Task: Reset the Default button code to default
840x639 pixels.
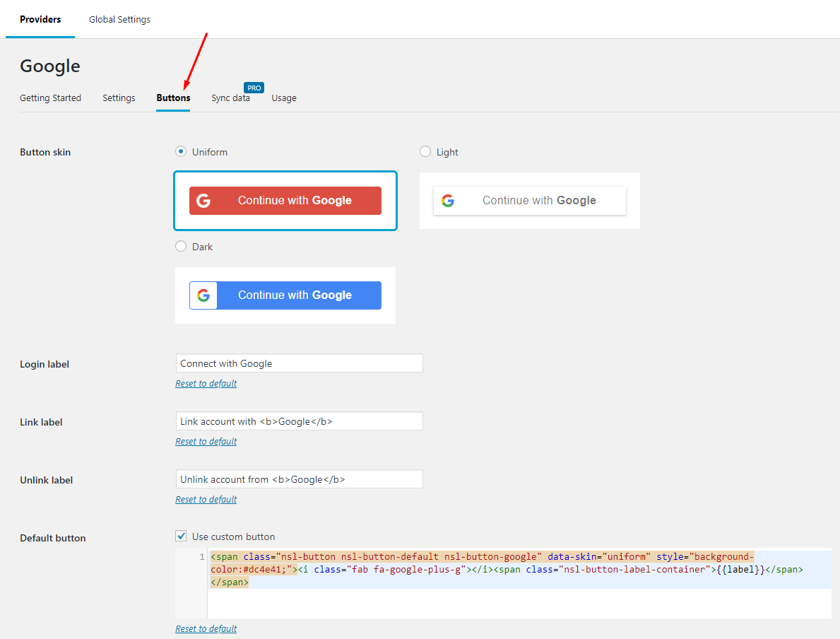Action: pos(206,628)
